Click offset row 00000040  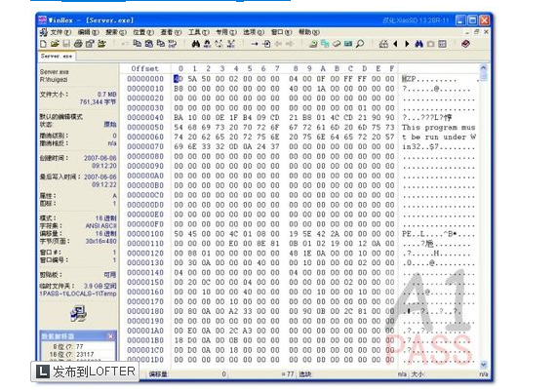point(145,117)
